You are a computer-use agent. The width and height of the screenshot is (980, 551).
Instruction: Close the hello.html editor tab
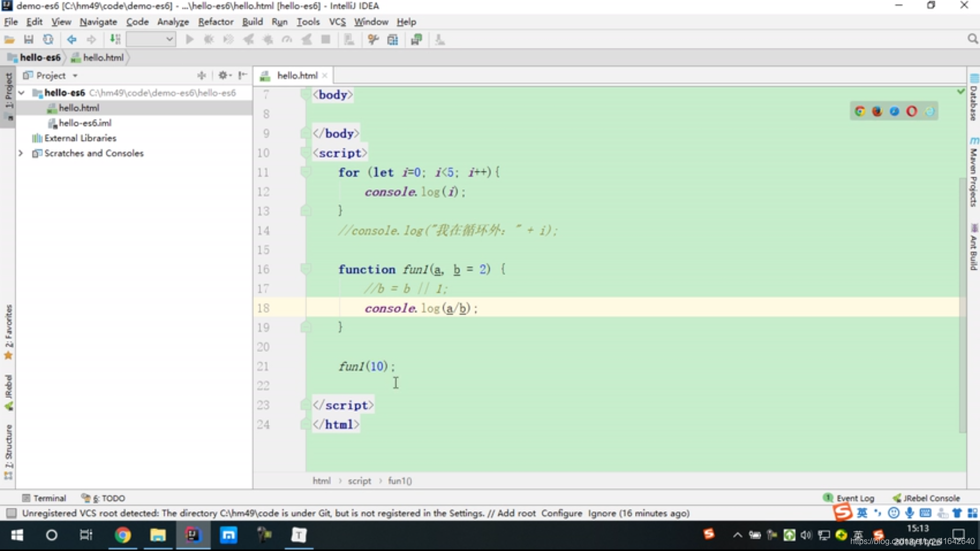pyautogui.click(x=325, y=76)
